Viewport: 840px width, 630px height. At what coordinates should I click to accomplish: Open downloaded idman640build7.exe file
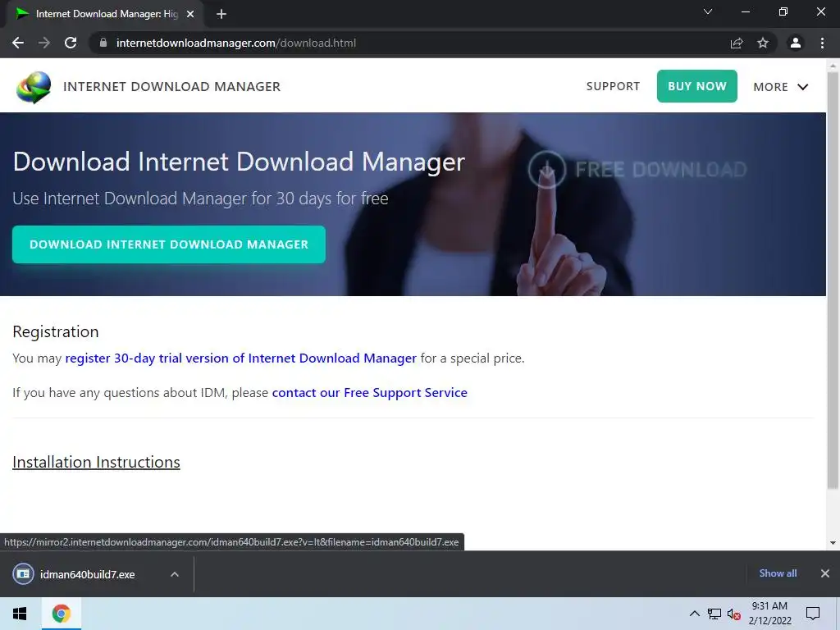click(87, 574)
